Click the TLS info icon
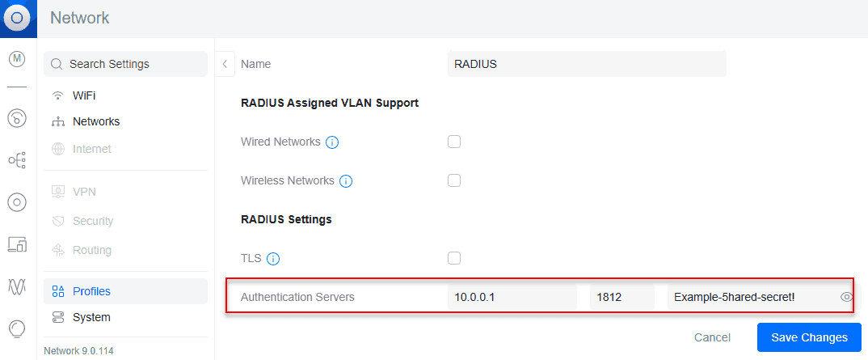 [273, 259]
